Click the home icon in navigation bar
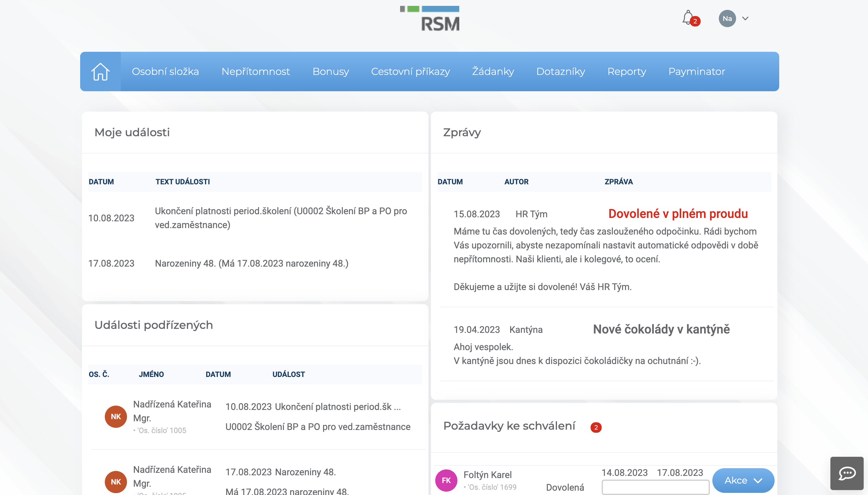 pyautogui.click(x=100, y=72)
